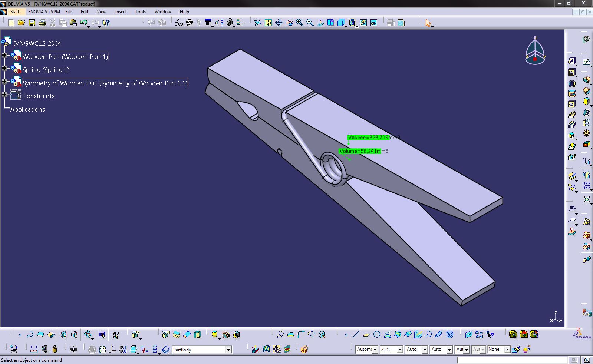Click the Print icon
Screen dimensions: 593x364
(x=42, y=23)
